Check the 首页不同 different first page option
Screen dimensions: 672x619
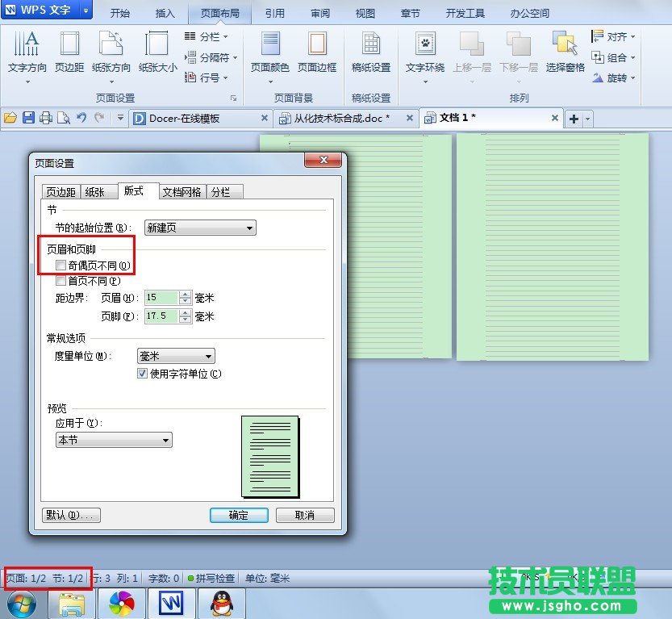tap(61, 281)
